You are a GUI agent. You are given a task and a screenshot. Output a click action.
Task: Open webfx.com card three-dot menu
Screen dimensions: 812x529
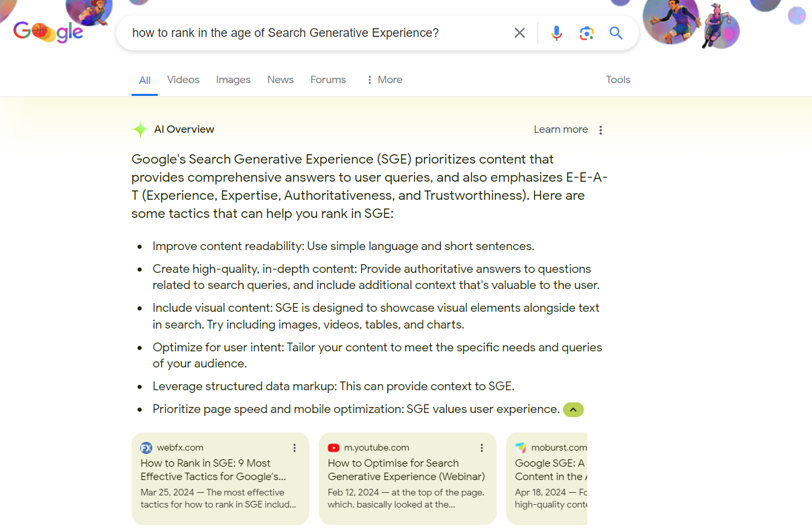[x=294, y=448]
